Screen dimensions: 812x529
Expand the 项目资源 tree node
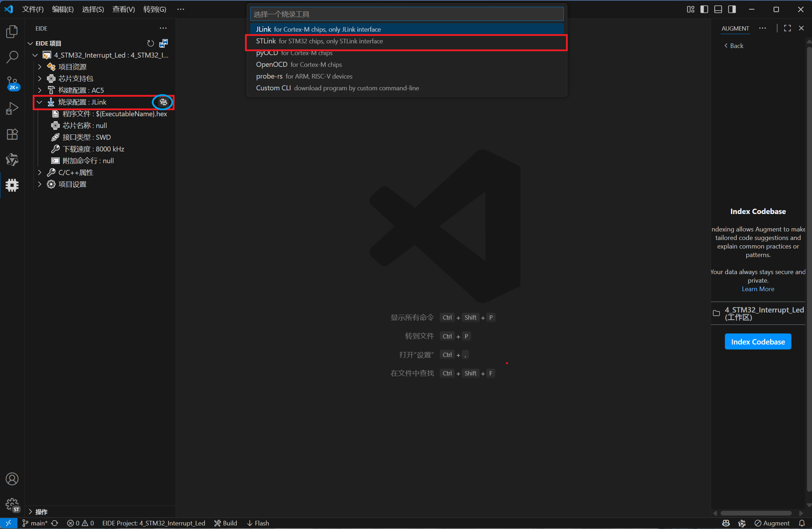coord(40,67)
